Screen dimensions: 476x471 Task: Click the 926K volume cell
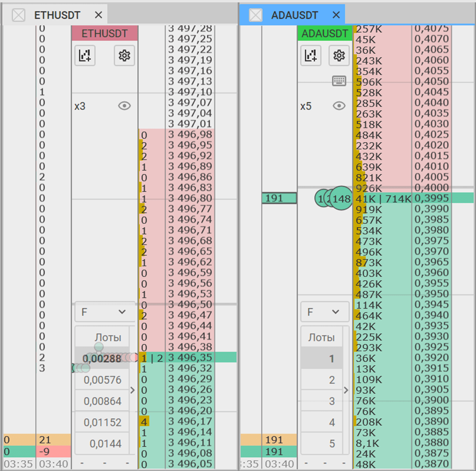pyautogui.click(x=383, y=188)
